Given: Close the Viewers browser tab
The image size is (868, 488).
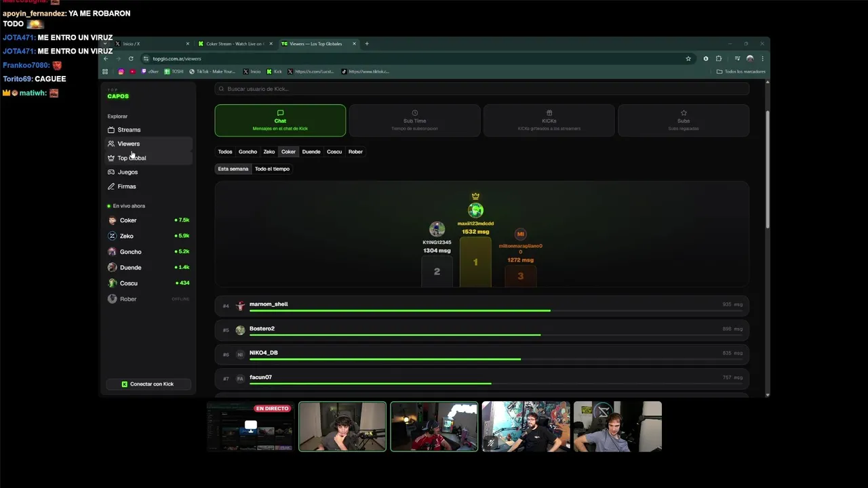Looking at the screenshot, I should (354, 43).
